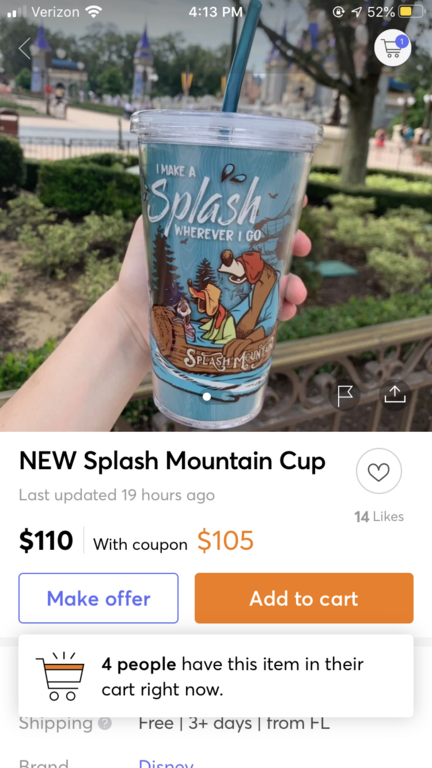Tap the 14 Likes count

[x=379, y=517]
